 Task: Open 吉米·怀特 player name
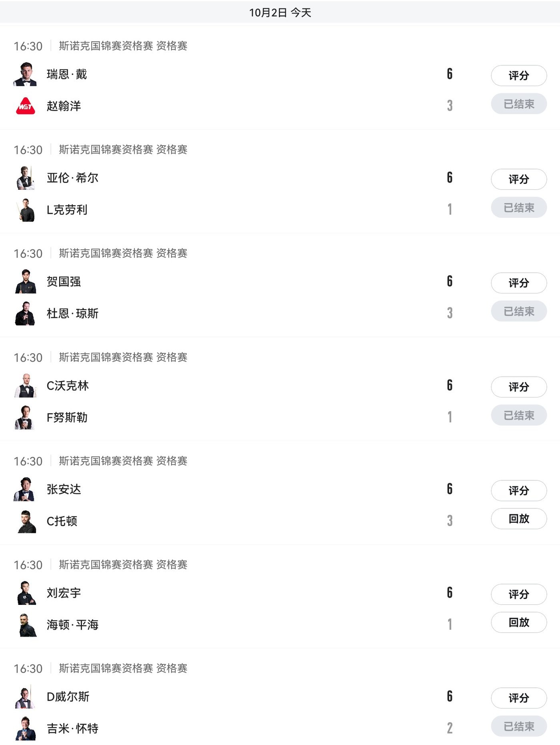point(72,729)
